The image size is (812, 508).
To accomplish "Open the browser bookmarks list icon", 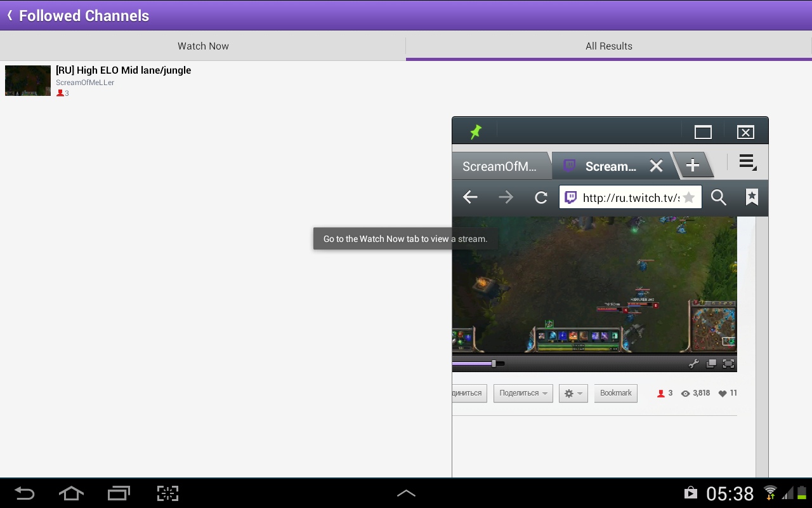I will [752, 197].
